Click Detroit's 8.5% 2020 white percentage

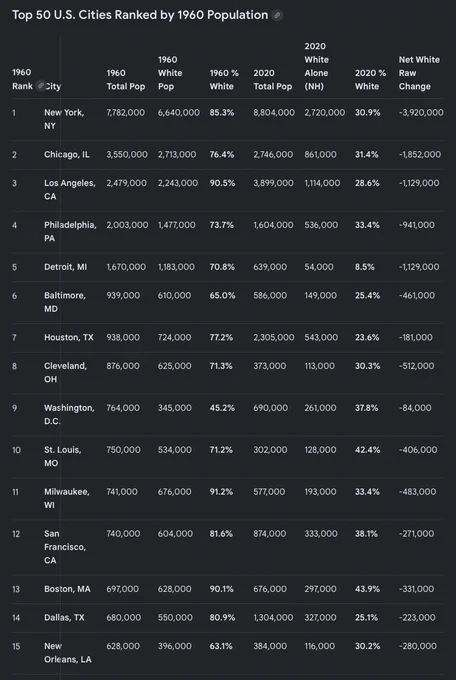pyautogui.click(x=364, y=267)
